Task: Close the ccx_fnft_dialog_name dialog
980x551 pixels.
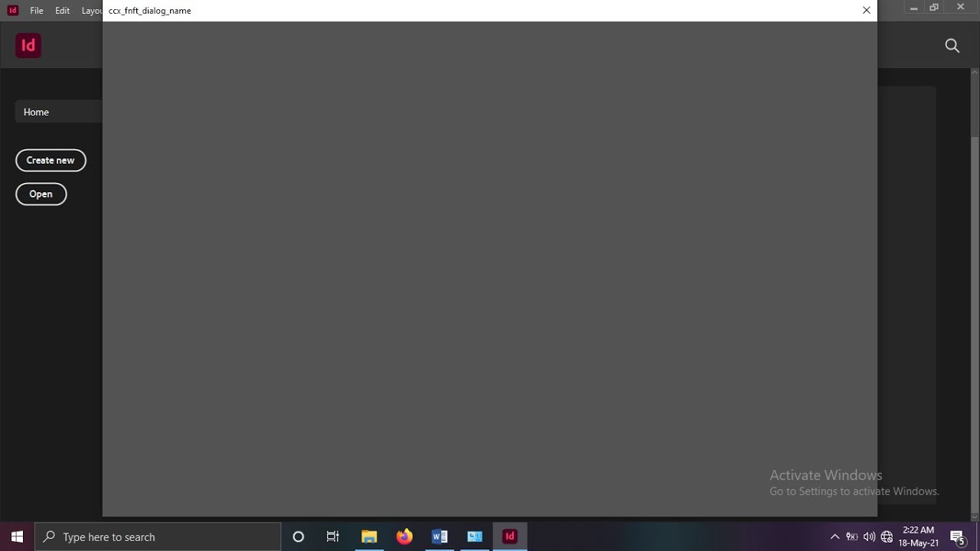Action: [x=867, y=11]
